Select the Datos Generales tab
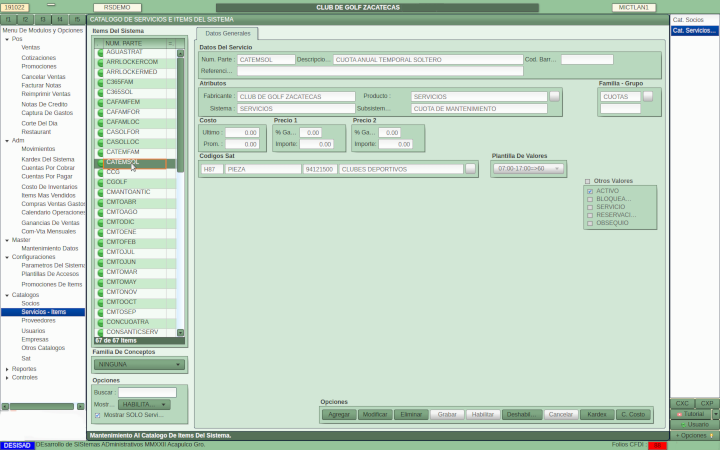This screenshot has height=450, width=720. pyautogui.click(x=228, y=34)
